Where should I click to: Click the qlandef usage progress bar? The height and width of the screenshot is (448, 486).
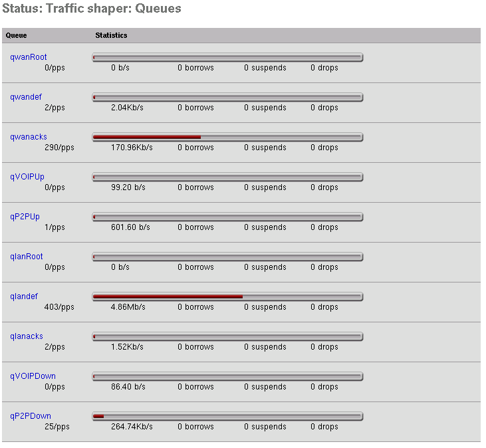click(227, 296)
